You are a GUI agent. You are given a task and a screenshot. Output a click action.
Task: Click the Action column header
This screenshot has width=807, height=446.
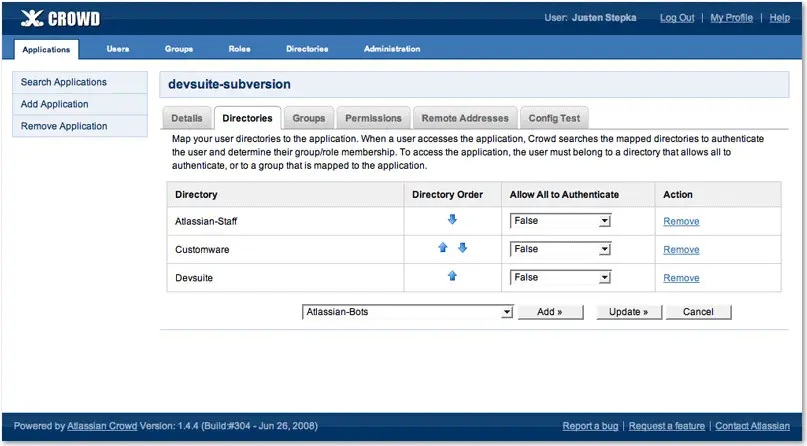677,194
